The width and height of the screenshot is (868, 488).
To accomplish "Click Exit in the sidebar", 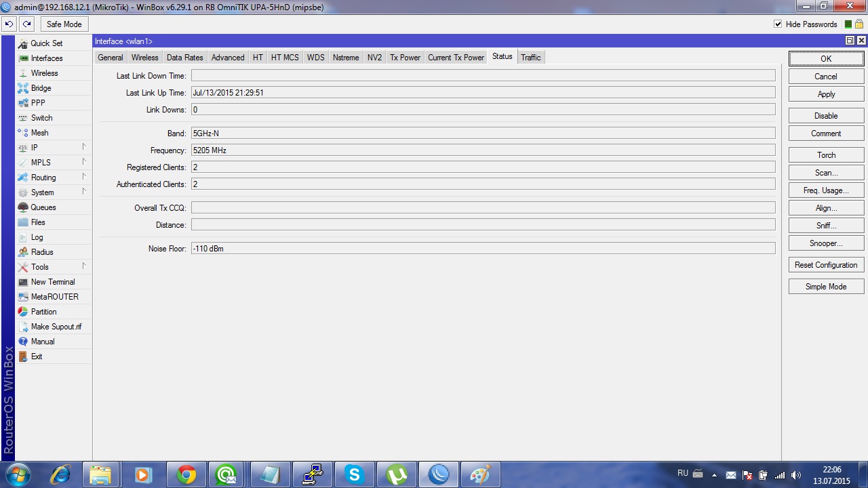I will [x=37, y=357].
